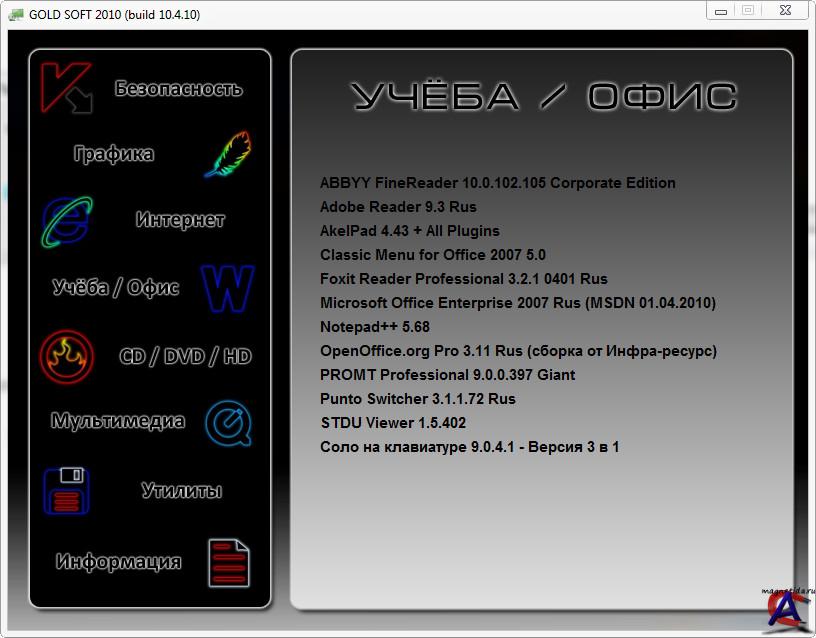Select Classic Menu for Office 2007 5.0
The height and width of the screenshot is (638, 816).
pos(432,254)
